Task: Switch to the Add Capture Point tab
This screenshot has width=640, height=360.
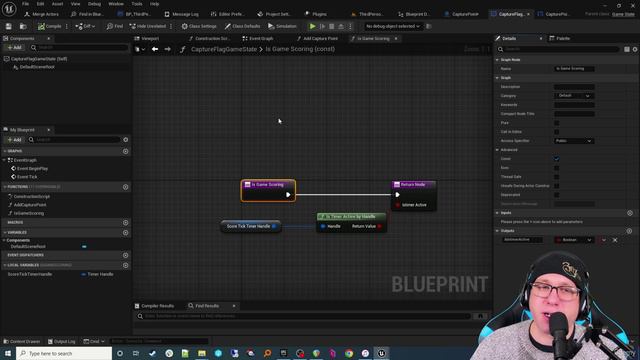Action: pos(317,38)
